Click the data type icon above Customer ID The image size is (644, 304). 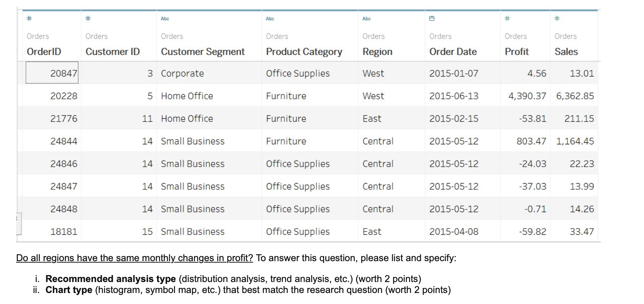tap(88, 18)
